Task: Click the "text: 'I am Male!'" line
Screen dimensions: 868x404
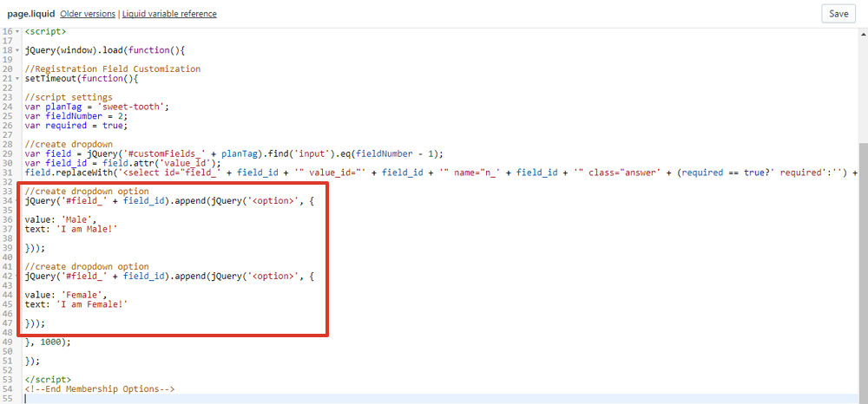Action: (71, 230)
